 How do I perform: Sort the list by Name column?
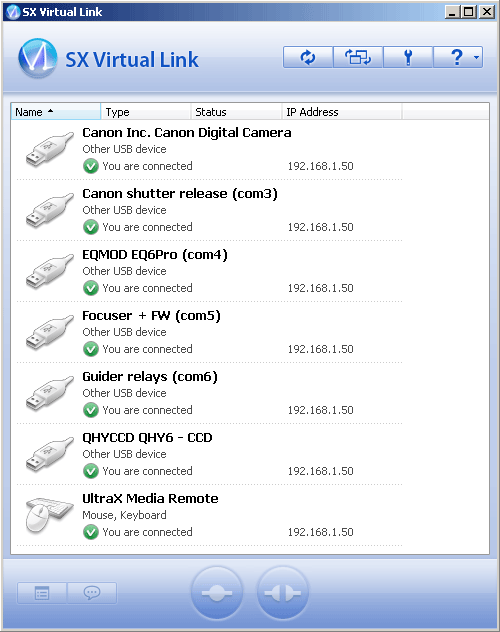(x=56, y=112)
